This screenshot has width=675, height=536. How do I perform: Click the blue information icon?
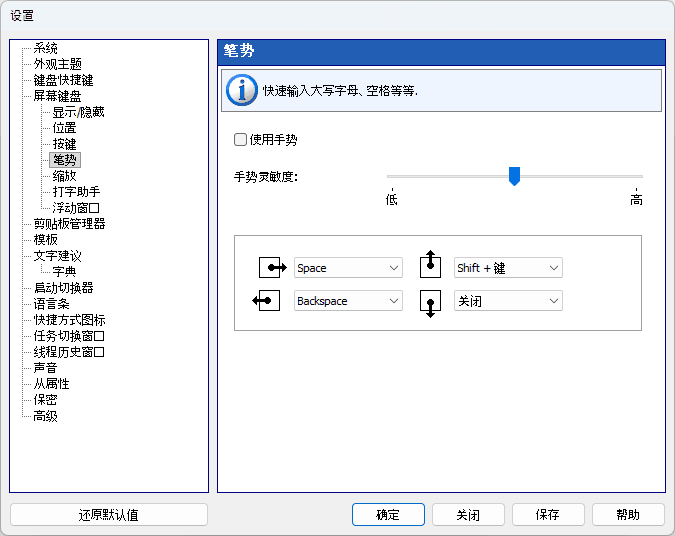(242, 90)
